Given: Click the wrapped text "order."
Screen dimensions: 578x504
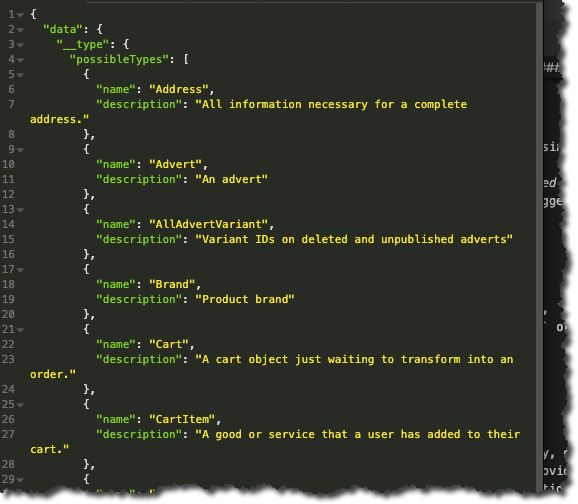Looking at the screenshot, I should coord(53,375).
